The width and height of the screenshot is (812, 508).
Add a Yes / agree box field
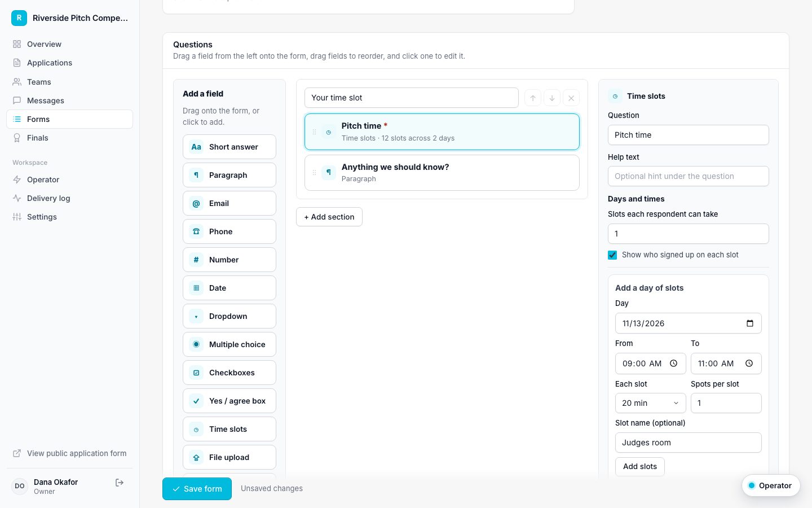tap(230, 401)
